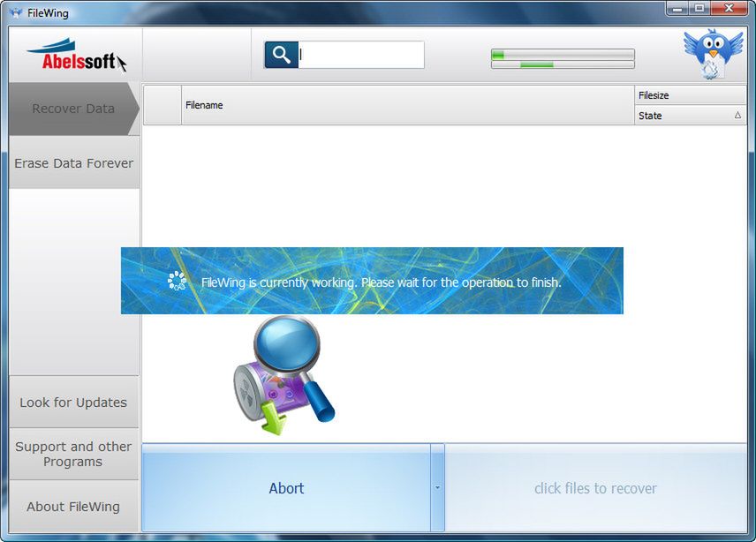
Task: Open Support and other Programs
Action: point(74,454)
